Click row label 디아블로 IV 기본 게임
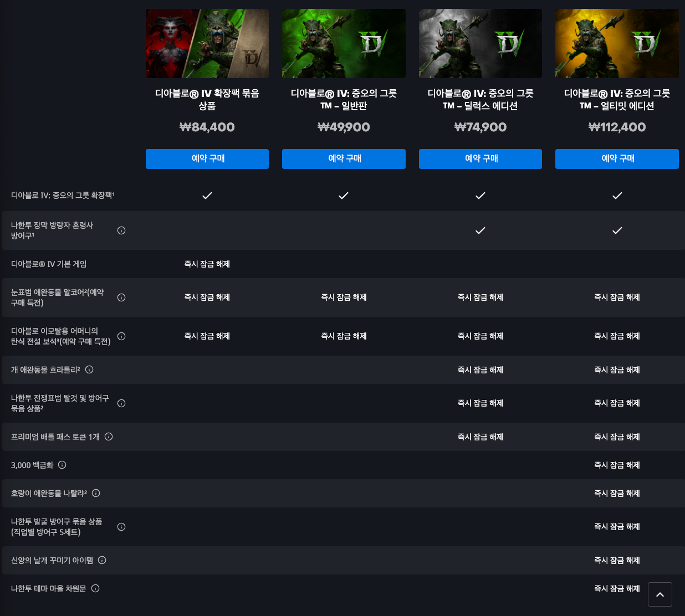685x616 pixels. click(49, 264)
